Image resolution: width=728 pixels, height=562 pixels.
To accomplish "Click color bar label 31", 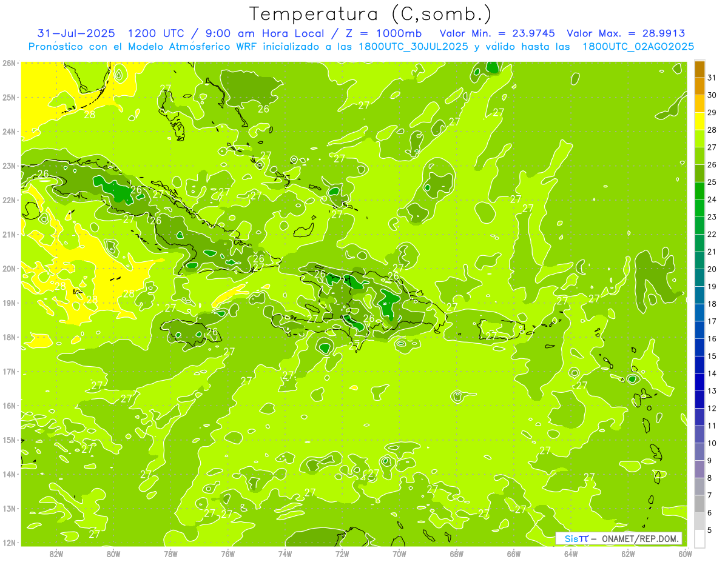I will [712, 78].
